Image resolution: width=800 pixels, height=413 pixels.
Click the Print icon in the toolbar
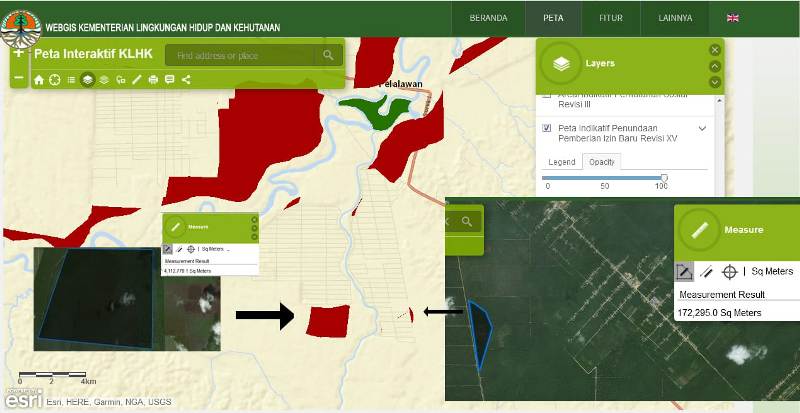click(153, 80)
